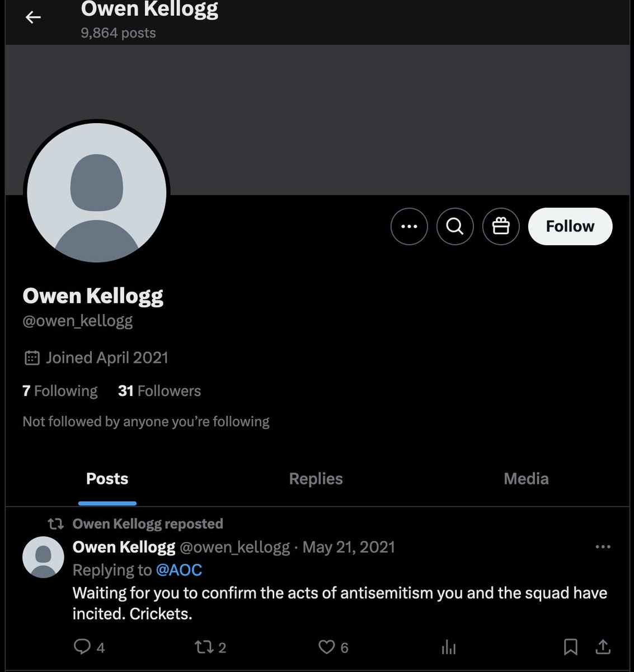Click the repost icon with count 2

click(204, 647)
